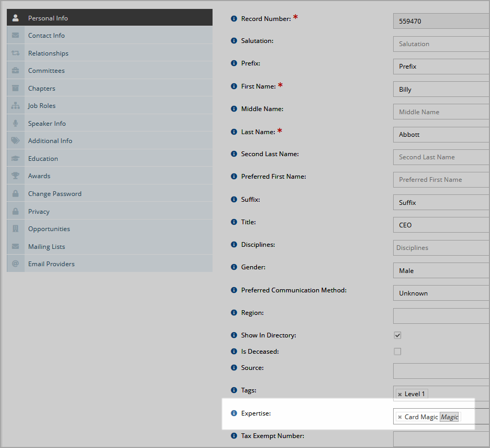Open the Prefix dropdown

pyautogui.click(x=441, y=67)
